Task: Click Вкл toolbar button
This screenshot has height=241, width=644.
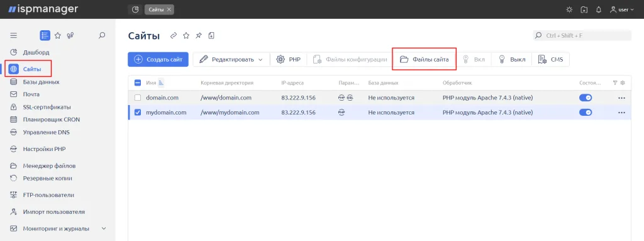Action: [x=474, y=59]
